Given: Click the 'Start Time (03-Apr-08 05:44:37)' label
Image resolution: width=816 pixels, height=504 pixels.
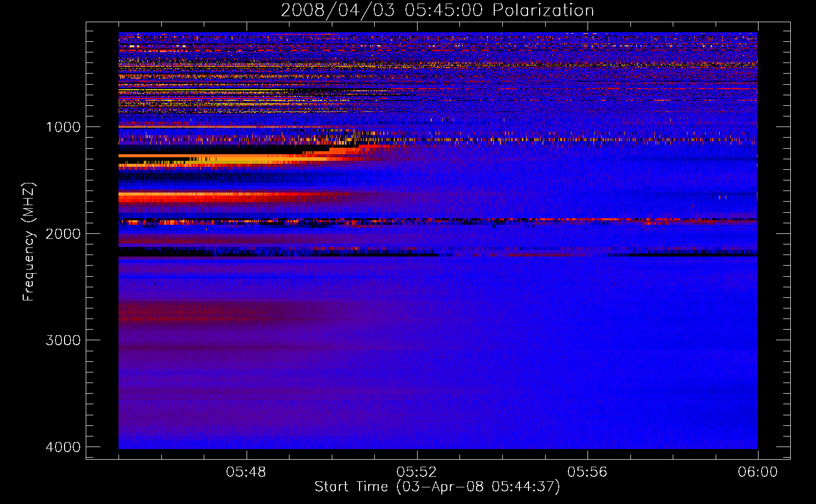Looking at the screenshot, I should click(x=437, y=487).
